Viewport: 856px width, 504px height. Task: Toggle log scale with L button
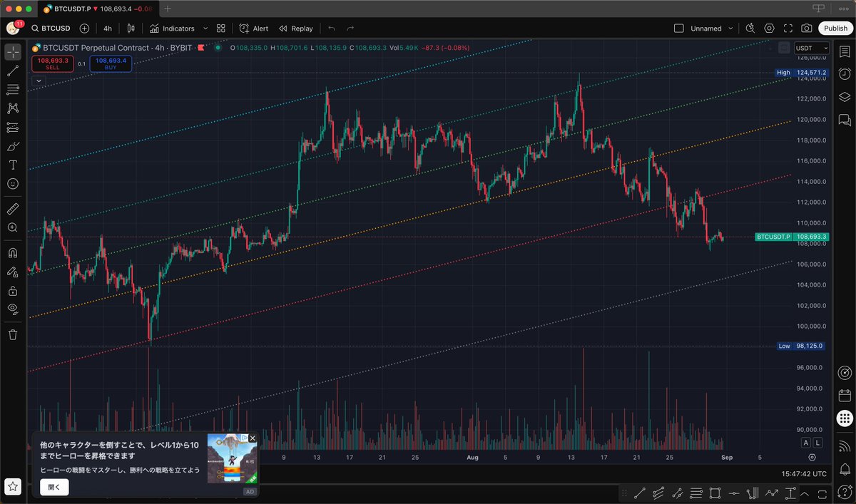tap(817, 443)
